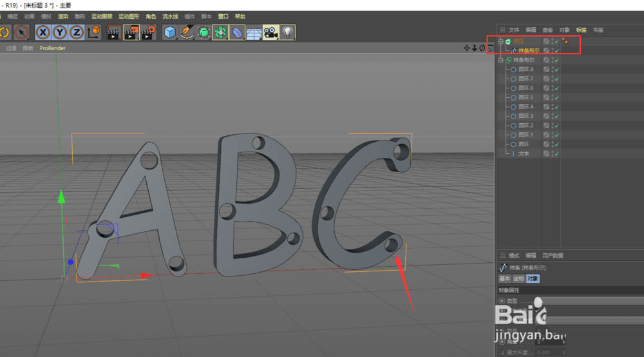Render the active view clapperboard icon
The image size is (644, 357).
point(114,32)
